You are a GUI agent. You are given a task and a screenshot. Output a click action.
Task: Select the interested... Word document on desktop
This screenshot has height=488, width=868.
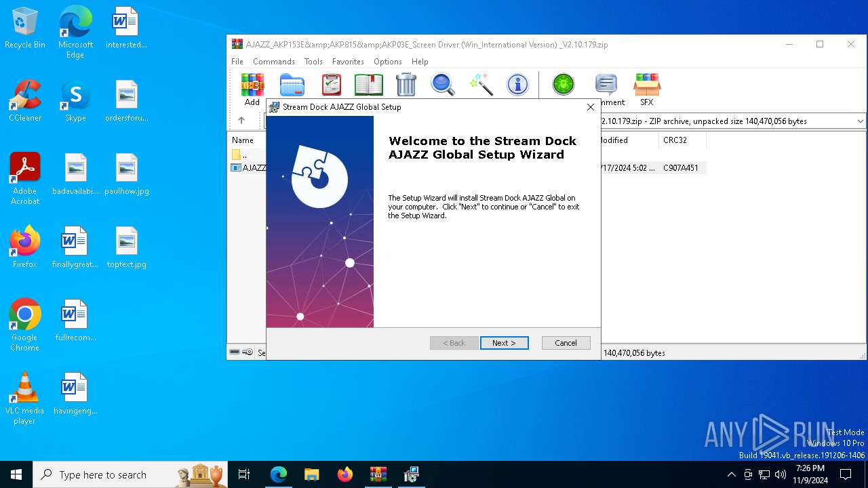pos(126,28)
